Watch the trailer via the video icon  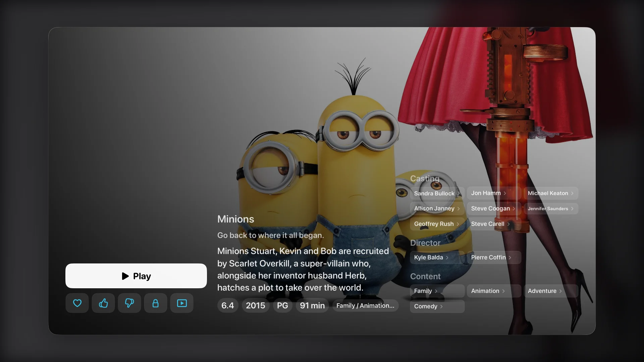[x=182, y=303]
